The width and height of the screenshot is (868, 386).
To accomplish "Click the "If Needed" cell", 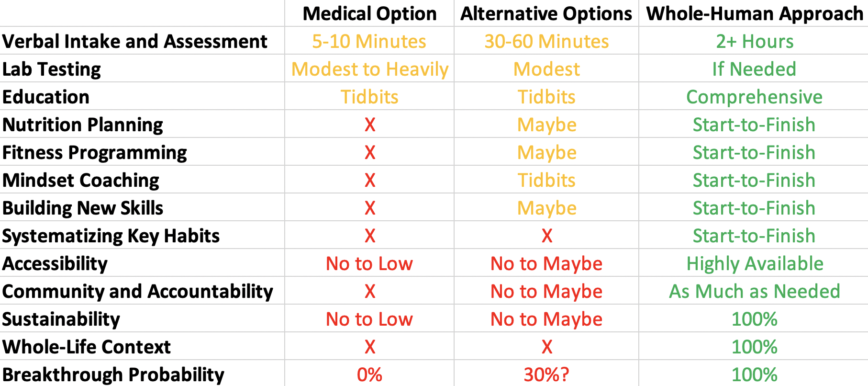I will pos(754,69).
